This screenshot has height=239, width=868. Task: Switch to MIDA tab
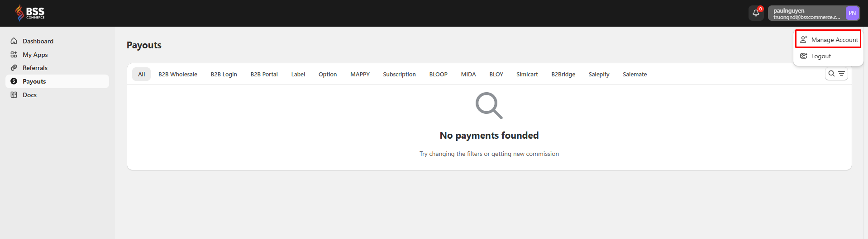(x=468, y=74)
